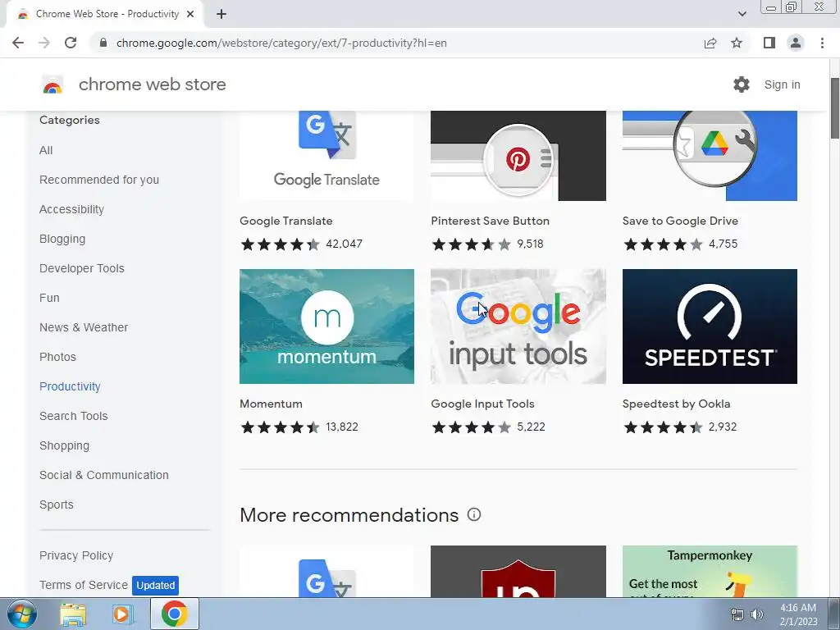Open the Blogging category
The height and width of the screenshot is (630, 840).
pos(62,239)
